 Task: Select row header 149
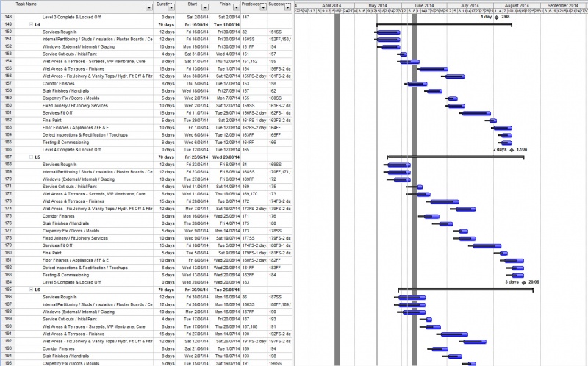pyautogui.click(x=8, y=24)
